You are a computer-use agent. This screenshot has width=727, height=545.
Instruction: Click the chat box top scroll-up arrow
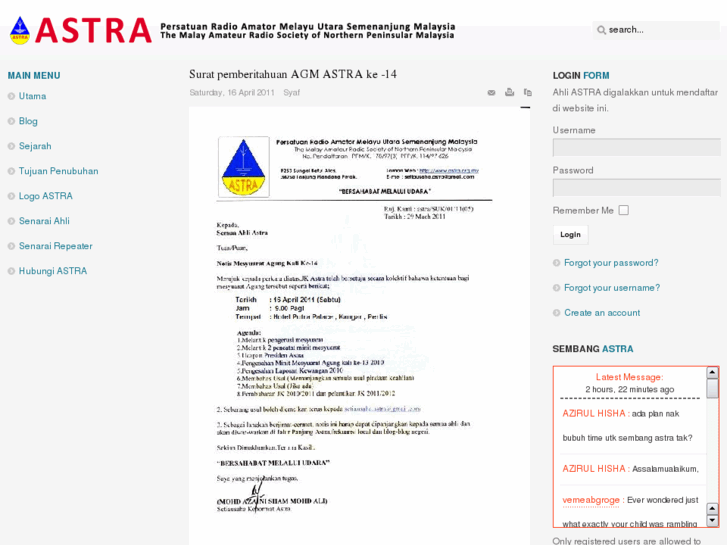[x=712, y=372]
